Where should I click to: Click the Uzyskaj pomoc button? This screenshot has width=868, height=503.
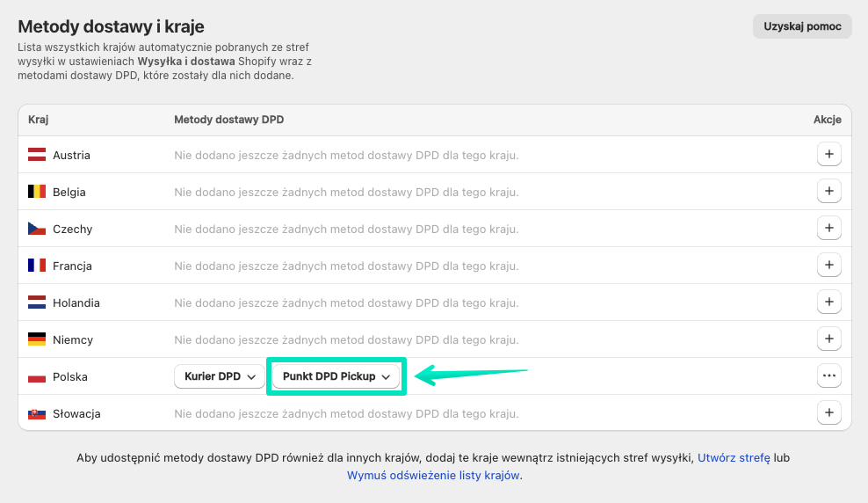coord(802,26)
